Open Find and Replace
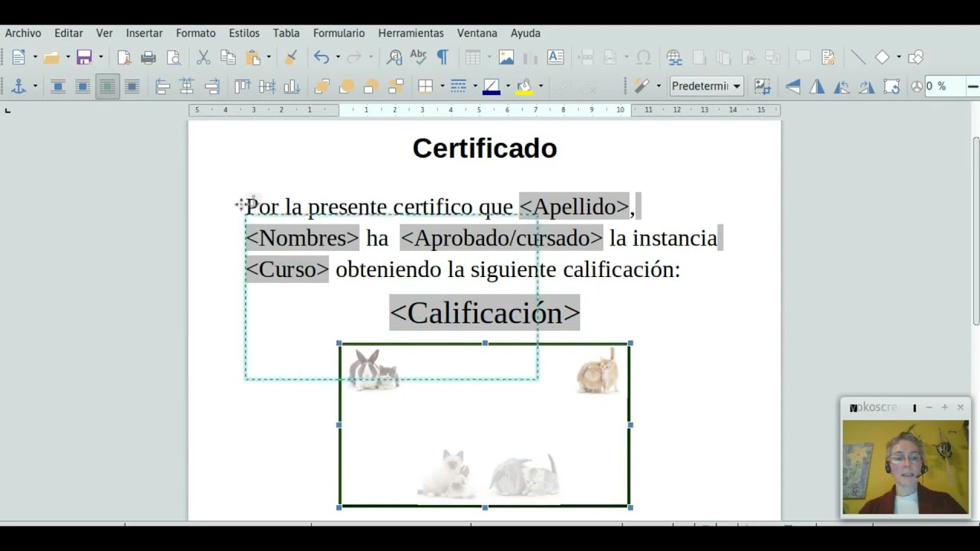The height and width of the screenshot is (551, 980). pyautogui.click(x=394, y=57)
